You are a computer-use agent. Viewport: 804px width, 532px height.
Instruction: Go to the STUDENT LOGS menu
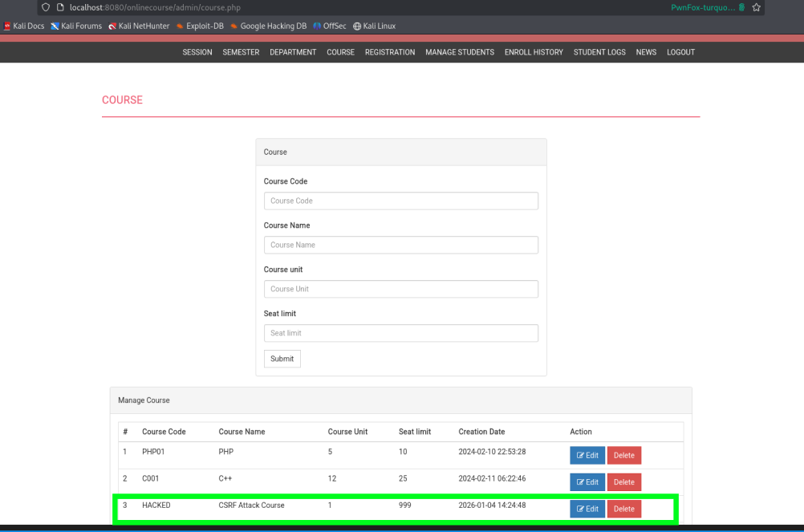[x=599, y=52]
